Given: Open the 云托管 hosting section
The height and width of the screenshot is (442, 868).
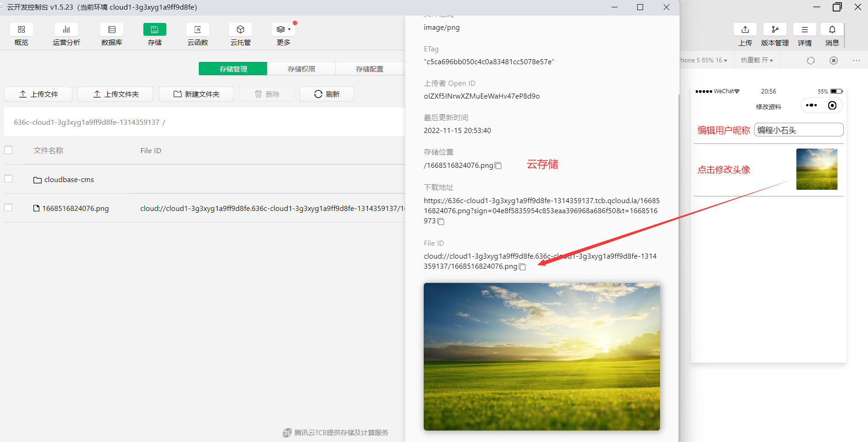Looking at the screenshot, I should pyautogui.click(x=240, y=35).
